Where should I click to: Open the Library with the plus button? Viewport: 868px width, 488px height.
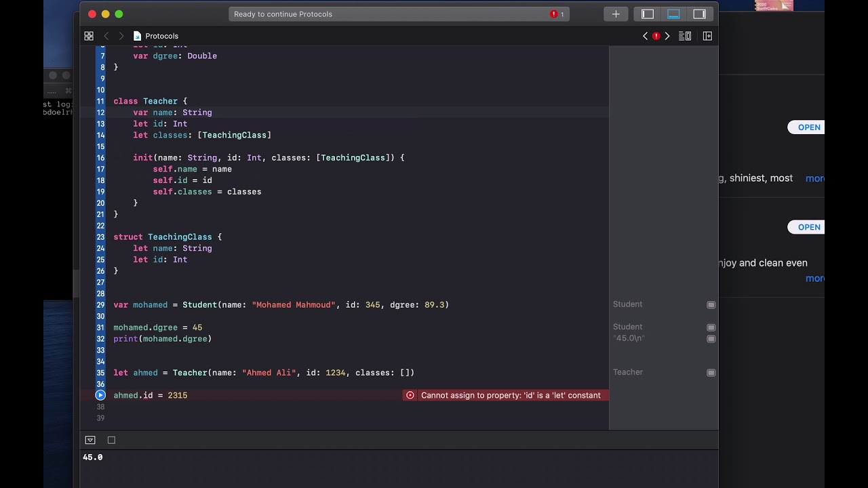pyautogui.click(x=616, y=14)
